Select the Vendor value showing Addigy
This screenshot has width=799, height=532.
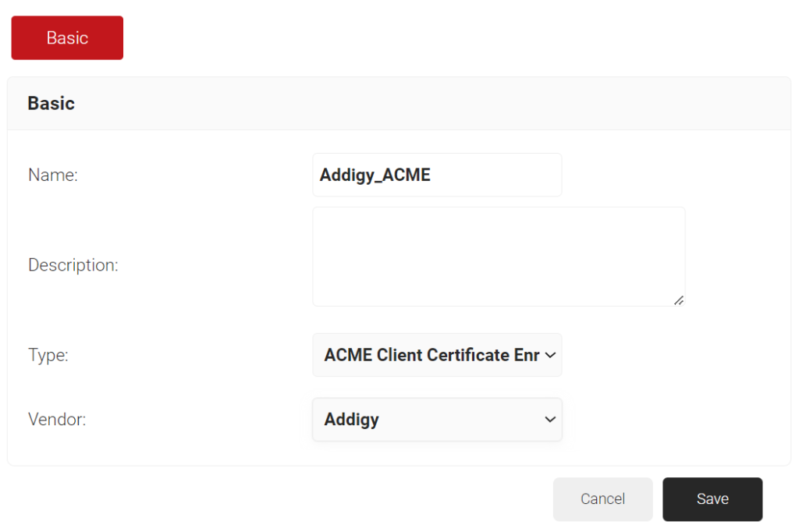[x=437, y=420]
